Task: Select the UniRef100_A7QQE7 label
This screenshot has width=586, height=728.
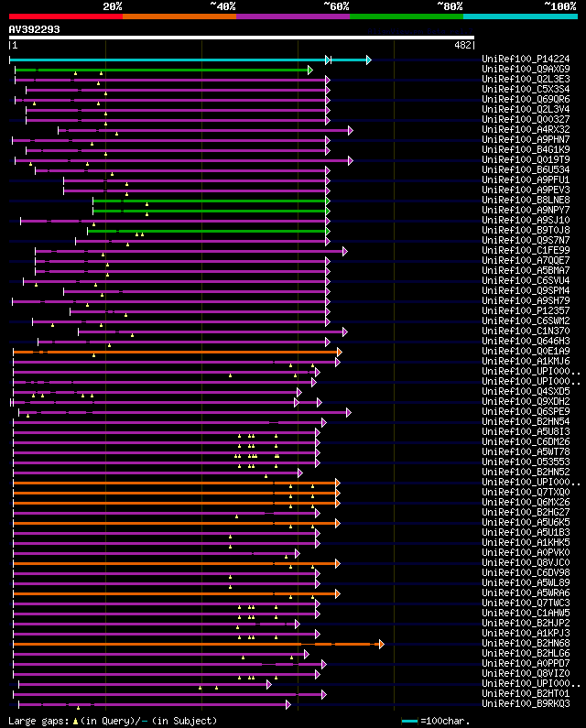Action: point(526,260)
